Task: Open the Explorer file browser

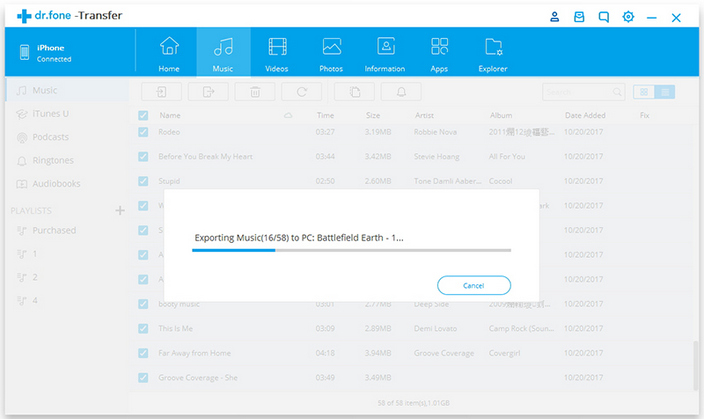Action: pos(493,52)
